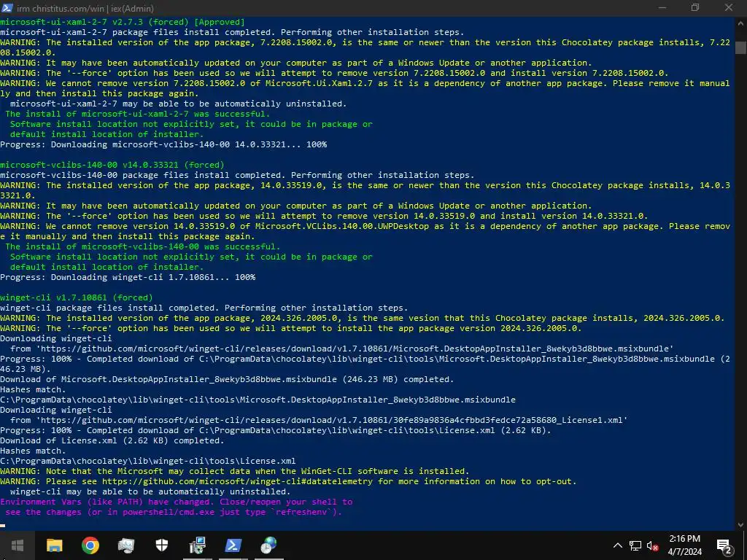Open the Windows Start menu

click(x=18, y=545)
